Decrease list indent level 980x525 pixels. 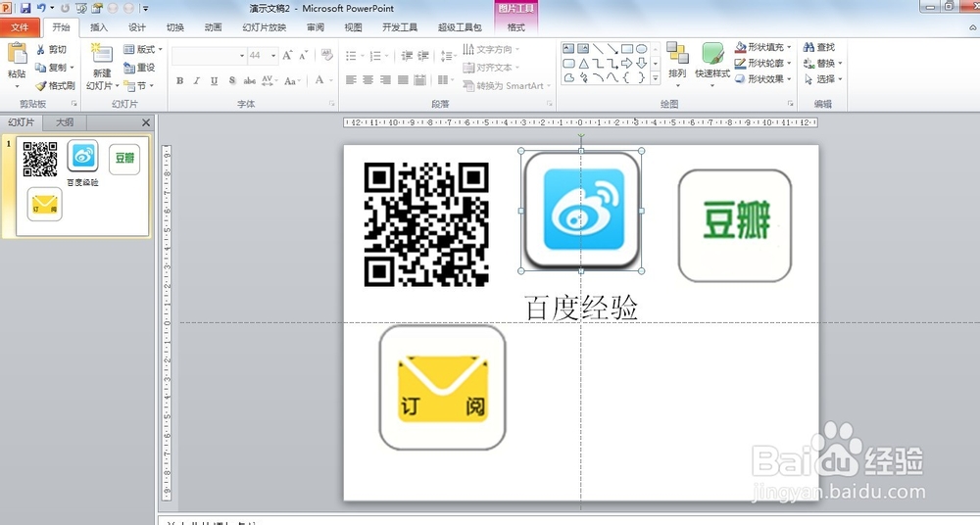[x=407, y=56]
